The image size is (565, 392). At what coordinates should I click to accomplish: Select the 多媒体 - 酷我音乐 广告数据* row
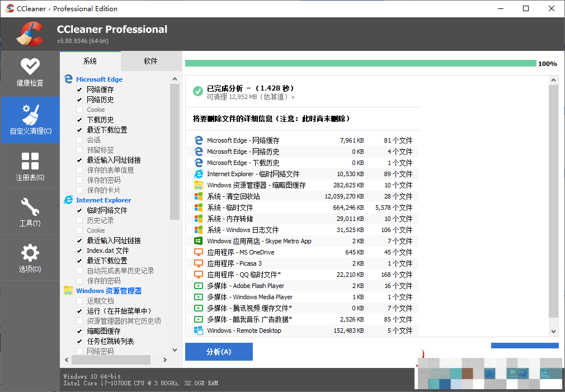tap(303, 319)
